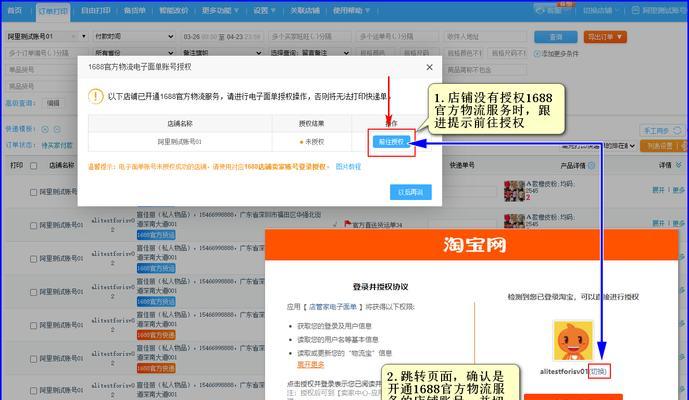Click the minus icon beside 快递模板
This screenshot has height=400, width=689.
(57, 129)
